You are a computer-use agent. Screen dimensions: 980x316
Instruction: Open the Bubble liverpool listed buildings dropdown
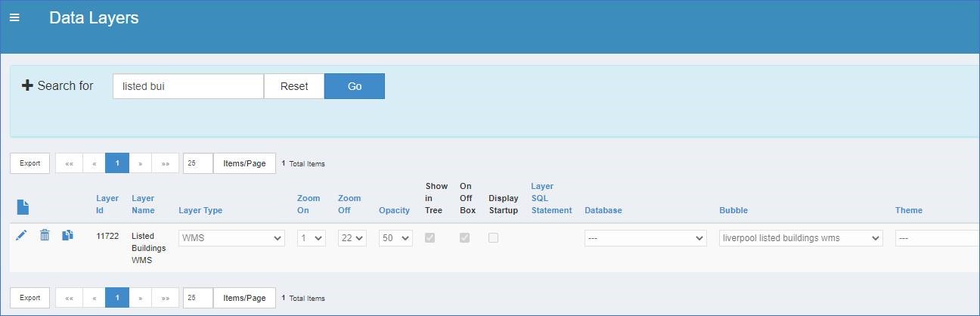(801, 238)
